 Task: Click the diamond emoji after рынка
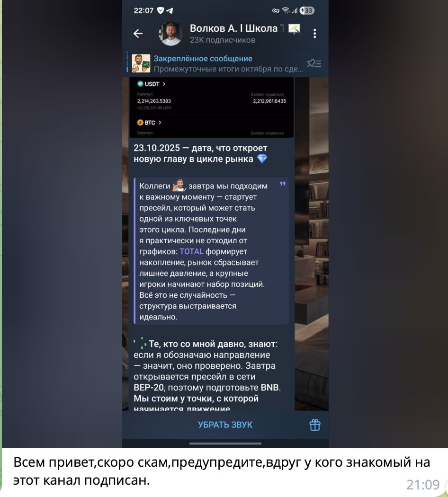(x=262, y=159)
